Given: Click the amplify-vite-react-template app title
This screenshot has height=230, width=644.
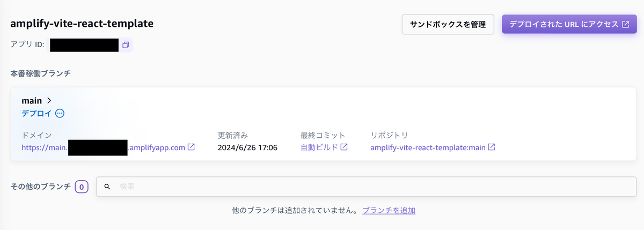Looking at the screenshot, I should (82, 24).
